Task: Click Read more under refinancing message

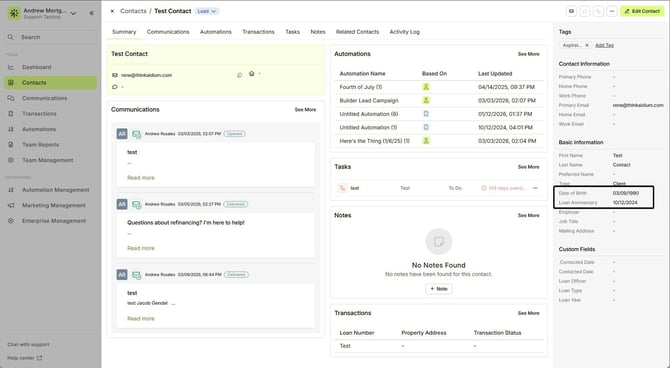Action: point(141,248)
